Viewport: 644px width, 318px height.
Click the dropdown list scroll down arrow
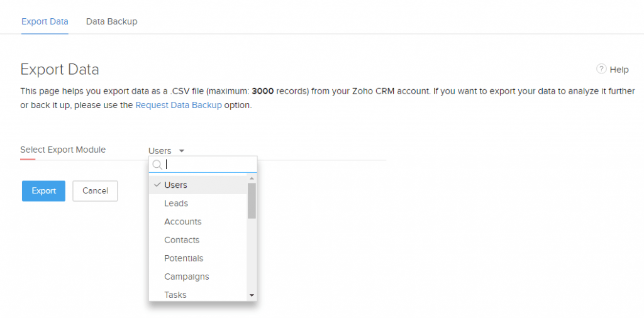click(x=252, y=295)
